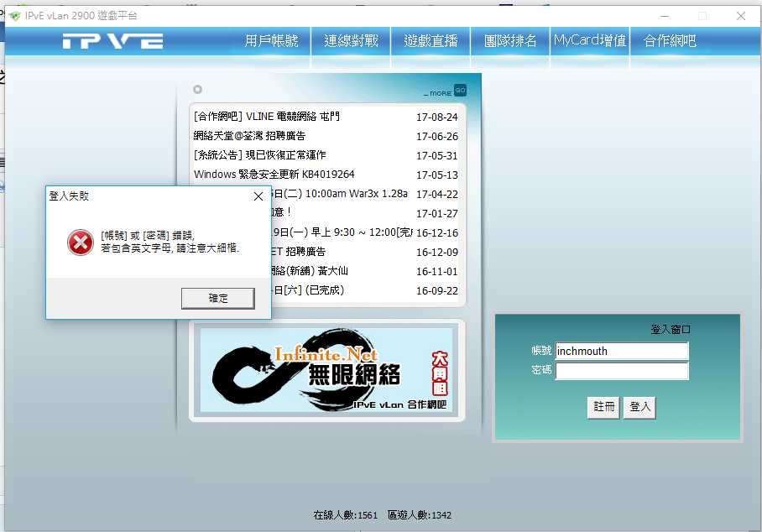
Task: Click the MORE GO button above the news
Action: point(445,91)
